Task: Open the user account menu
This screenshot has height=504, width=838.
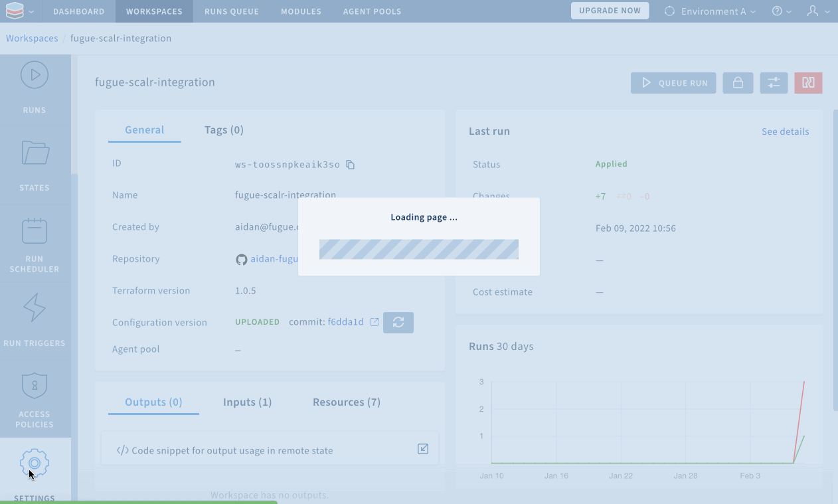Action: [x=818, y=11]
